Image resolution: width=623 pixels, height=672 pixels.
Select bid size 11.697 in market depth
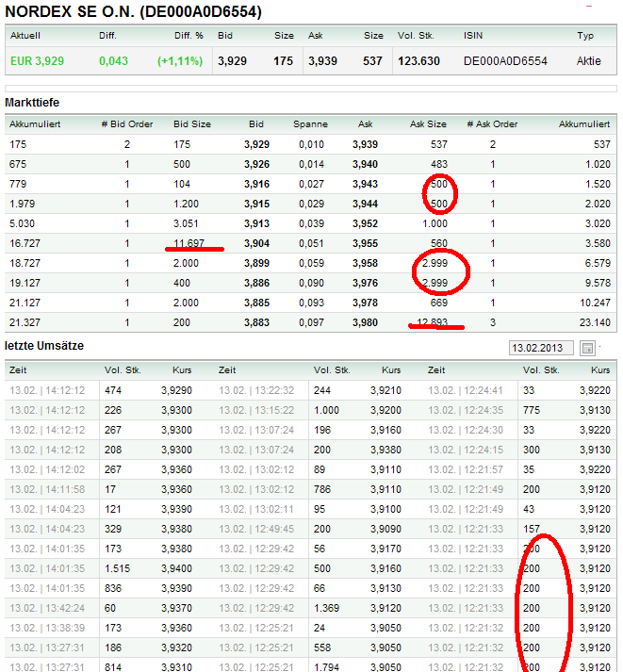click(x=189, y=243)
